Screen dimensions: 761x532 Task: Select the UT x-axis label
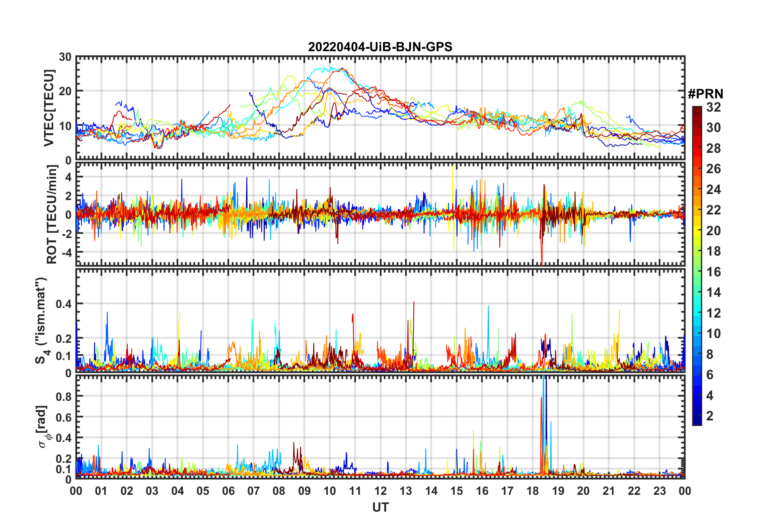click(380, 507)
